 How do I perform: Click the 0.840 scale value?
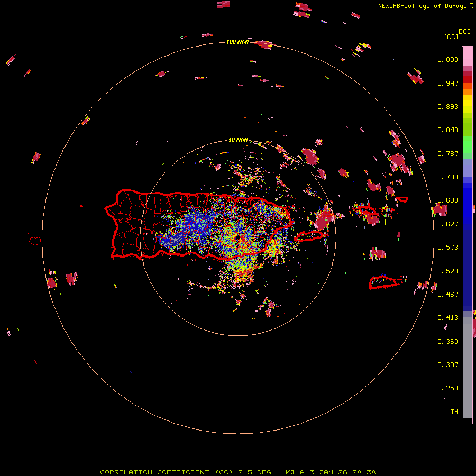pos(448,130)
